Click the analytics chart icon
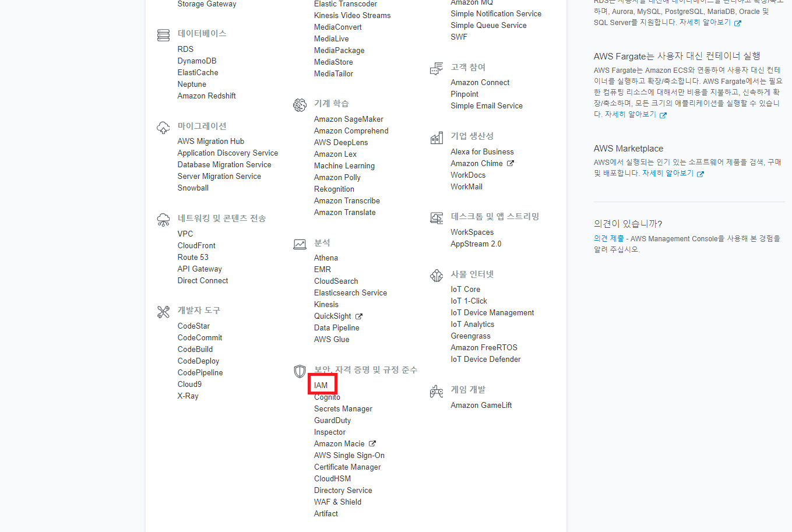The width and height of the screenshot is (792, 532). click(x=300, y=244)
